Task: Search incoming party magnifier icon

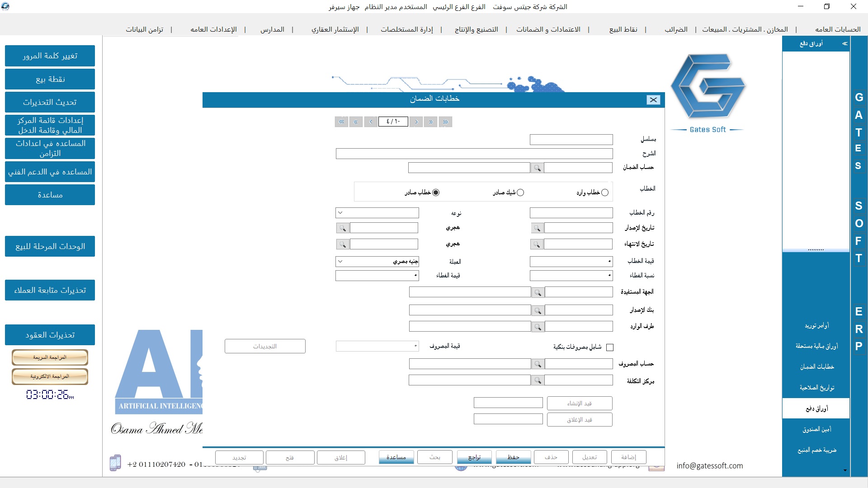Action: pyautogui.click(x=538, y=327)
